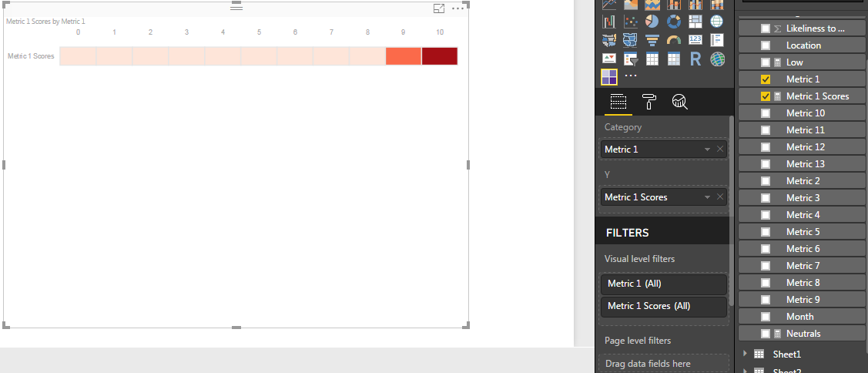The image size is (868, 373).
Task: Select the Scatter chart visualization
Action: [631, 22]
